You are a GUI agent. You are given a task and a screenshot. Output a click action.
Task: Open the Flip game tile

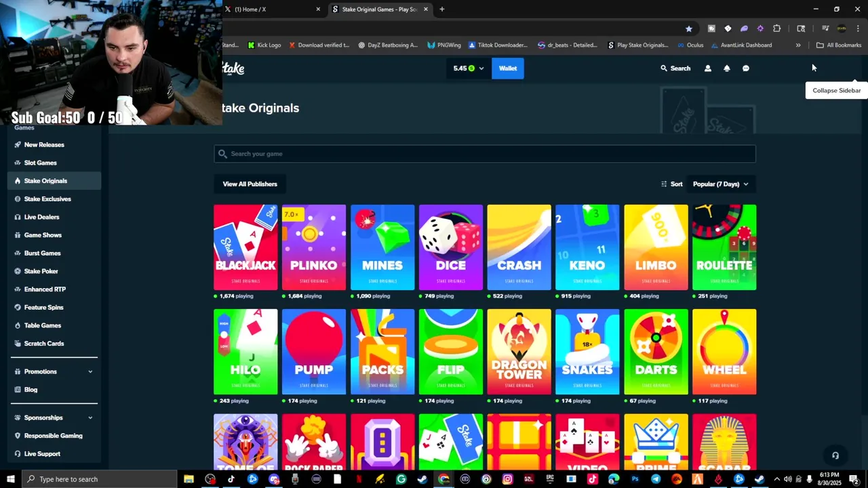pyautogui.click(x=451, y=352)
